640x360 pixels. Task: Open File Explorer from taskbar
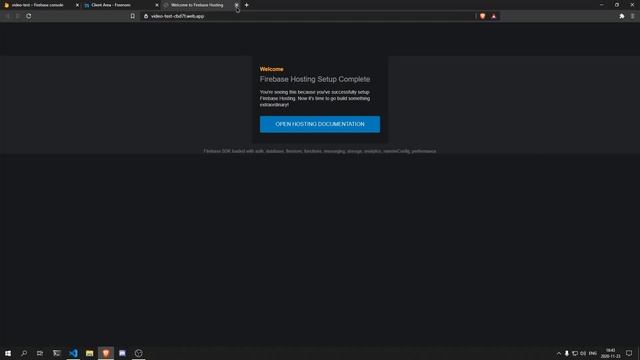[89, 353]
